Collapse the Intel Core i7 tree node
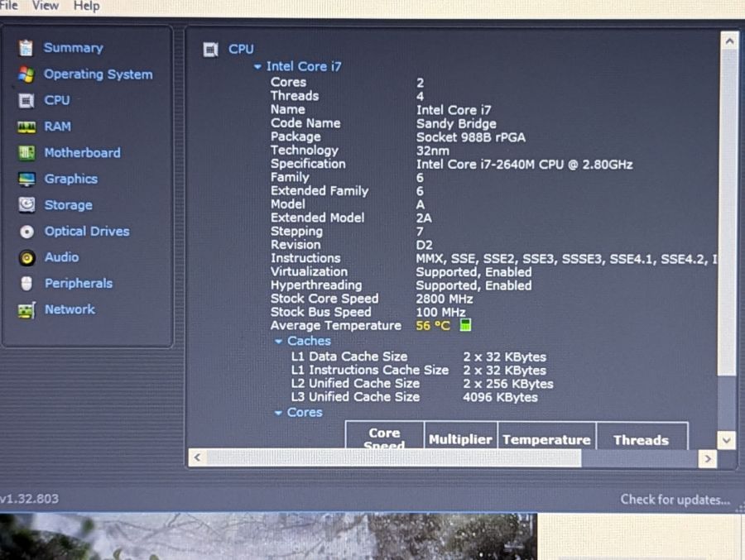745x560 pixels. pyautogui.click(x=257, y=67)
